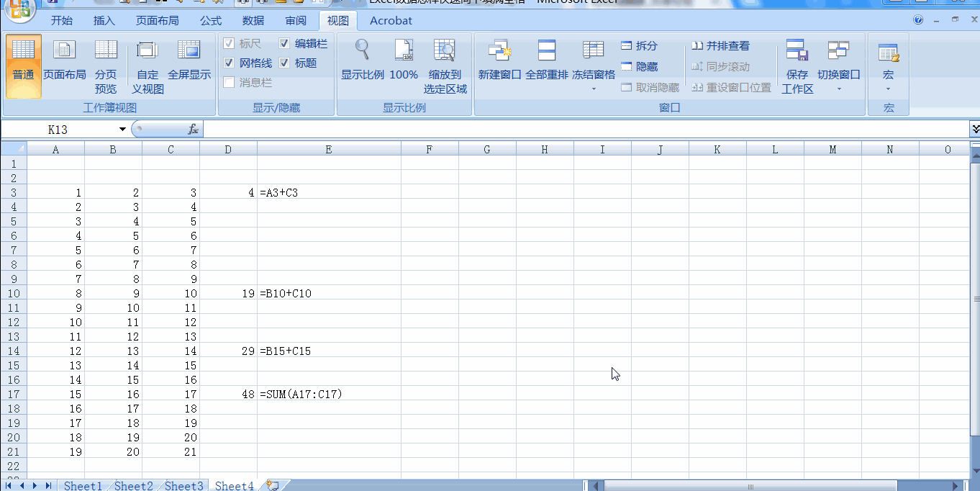Open 自定义视图 custom views
The image size is (980, 491).
point(148,66)
